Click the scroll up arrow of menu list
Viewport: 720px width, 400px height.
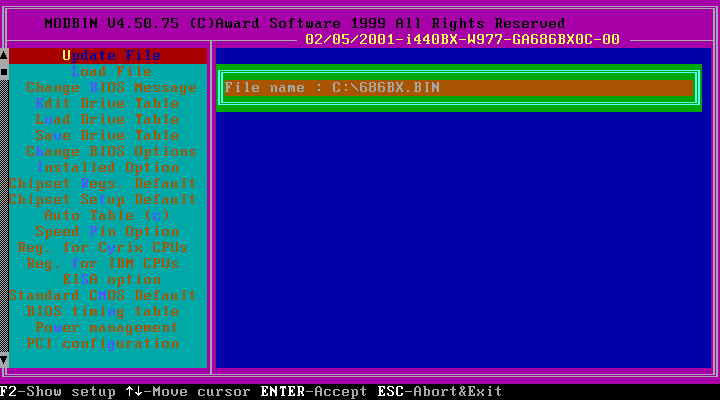[4, 56]
